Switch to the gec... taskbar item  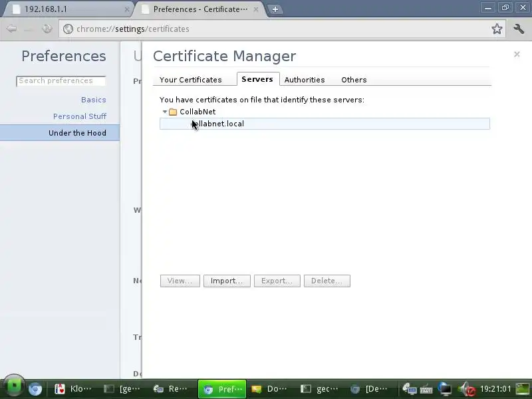click(x=320, y=389)
